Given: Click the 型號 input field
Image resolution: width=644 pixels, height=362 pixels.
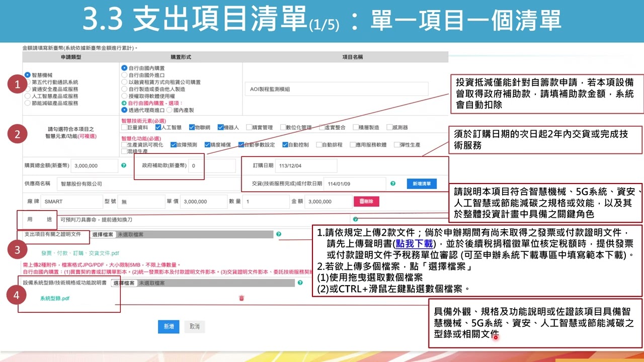Looking at the screenshot, I should (x=140, y=202).
